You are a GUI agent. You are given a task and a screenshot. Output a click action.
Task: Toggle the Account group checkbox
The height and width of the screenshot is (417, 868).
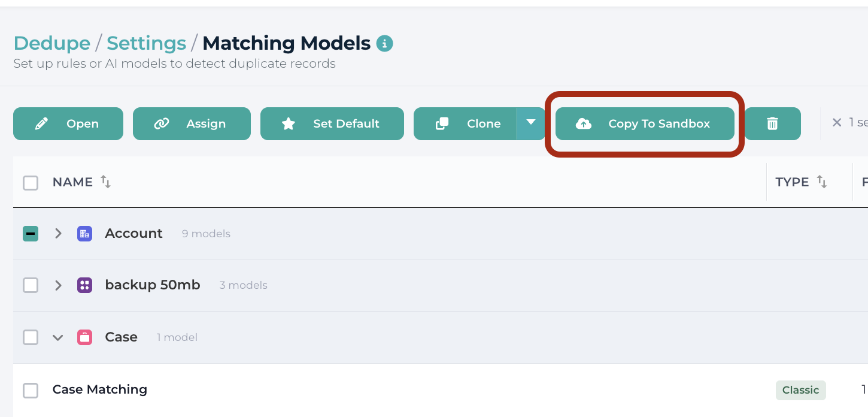point(31,234)
